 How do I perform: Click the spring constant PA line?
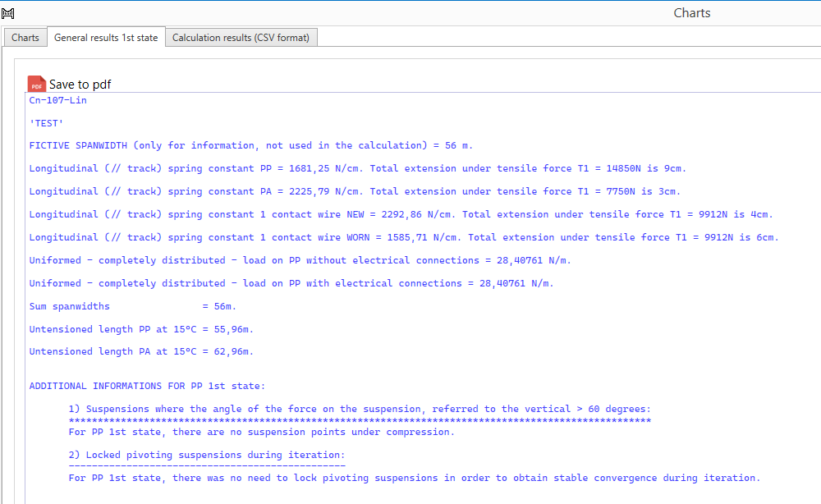[355, 191]
